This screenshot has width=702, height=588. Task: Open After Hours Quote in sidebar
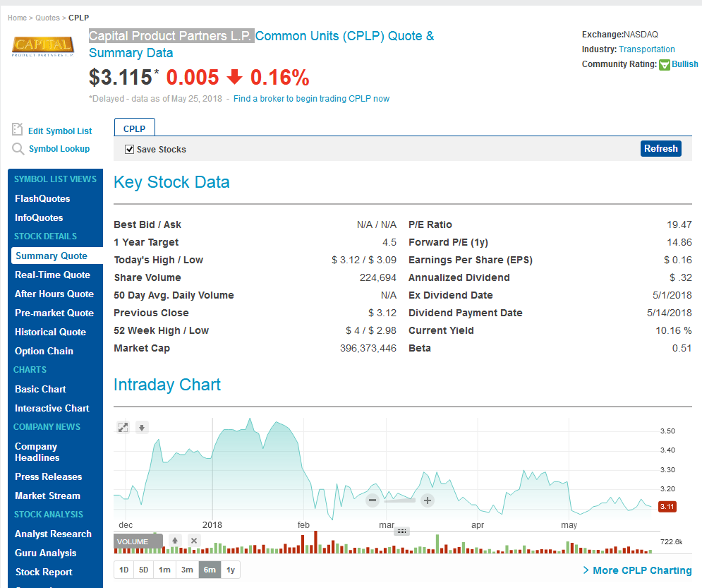(54, 294)
